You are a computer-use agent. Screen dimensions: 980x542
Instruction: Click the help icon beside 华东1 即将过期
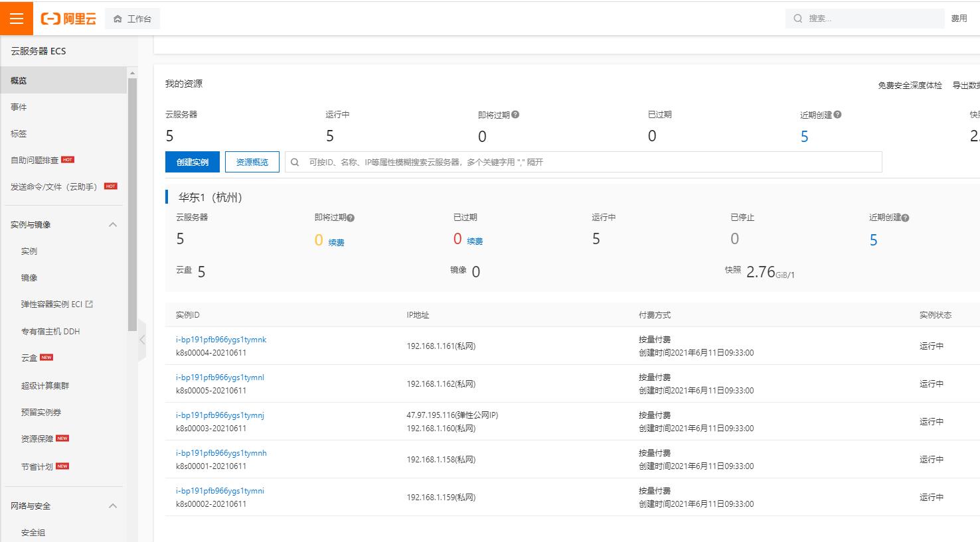pyautogui.click(x=351, y=218)
